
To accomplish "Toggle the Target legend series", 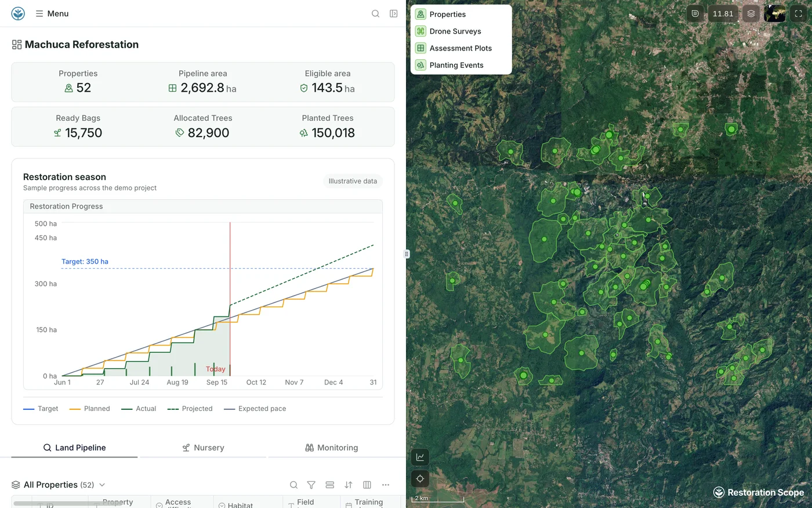I will [x=41, y=409].
